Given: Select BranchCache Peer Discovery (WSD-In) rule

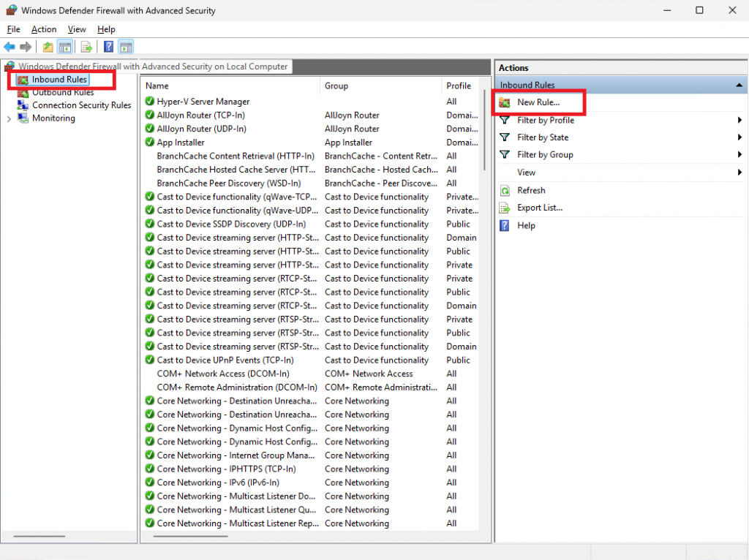Looking at the screenshot, I should click(x=229, y=183).
